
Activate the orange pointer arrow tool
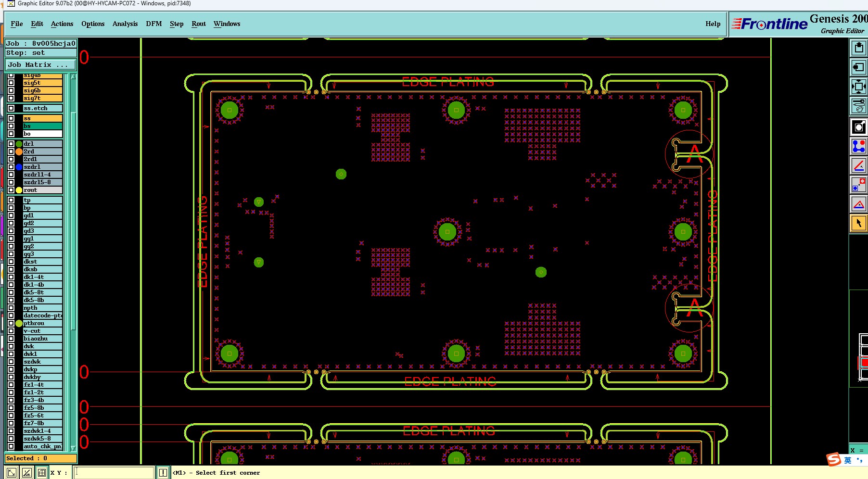[x=858, y=224]
